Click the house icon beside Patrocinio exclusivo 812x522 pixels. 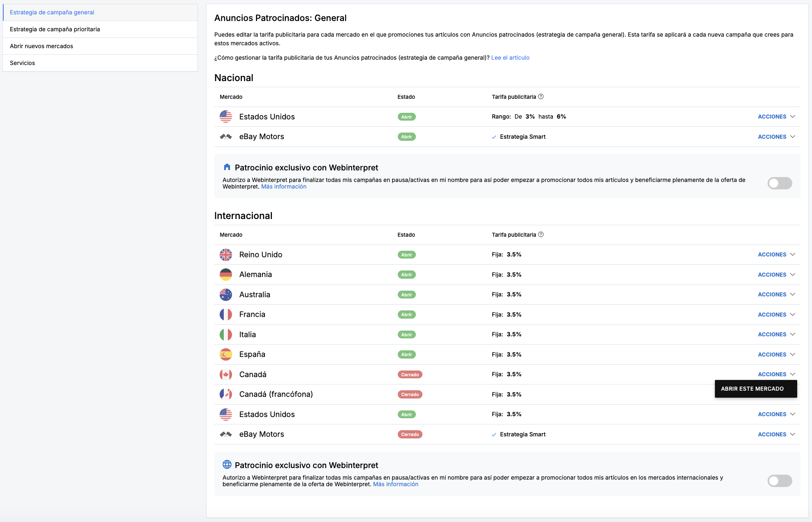227,167
